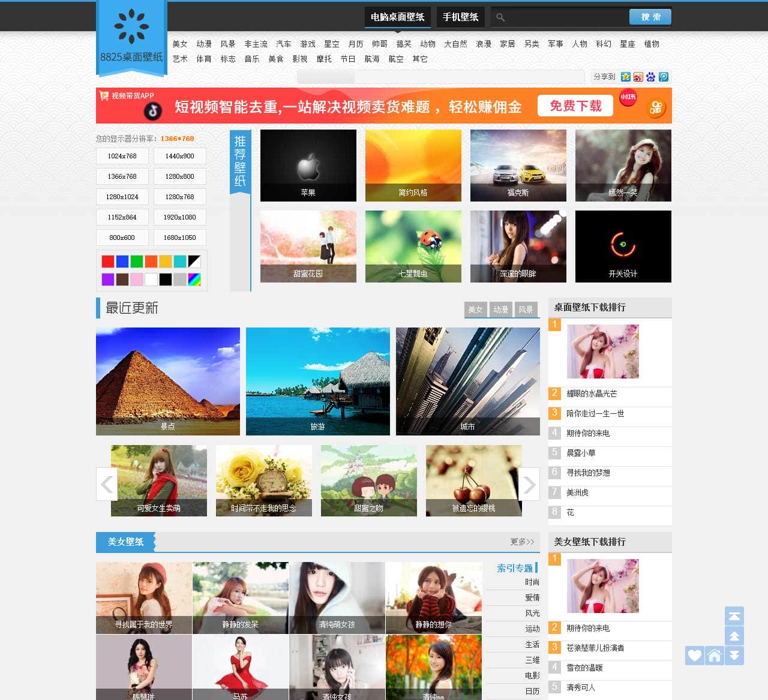Click the next arrow of the carousel

[x=529, y=484]
